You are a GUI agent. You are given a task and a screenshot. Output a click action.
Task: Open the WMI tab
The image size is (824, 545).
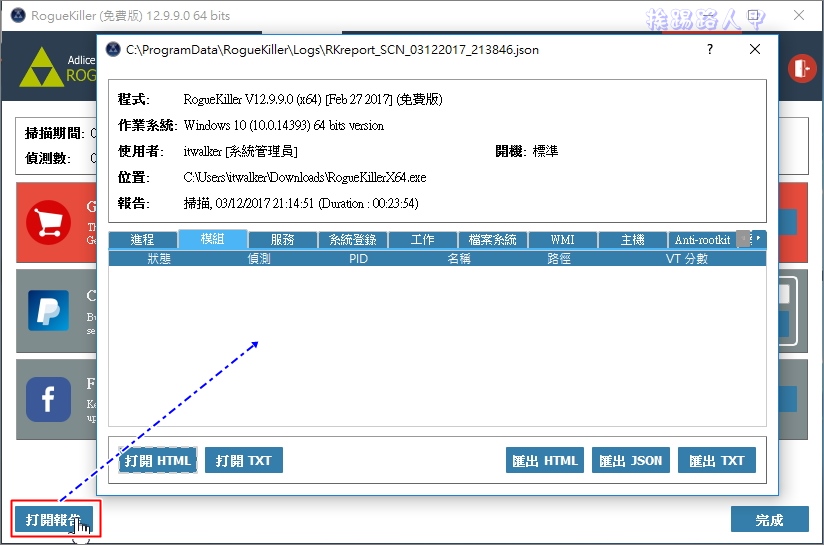click(562, 240)
